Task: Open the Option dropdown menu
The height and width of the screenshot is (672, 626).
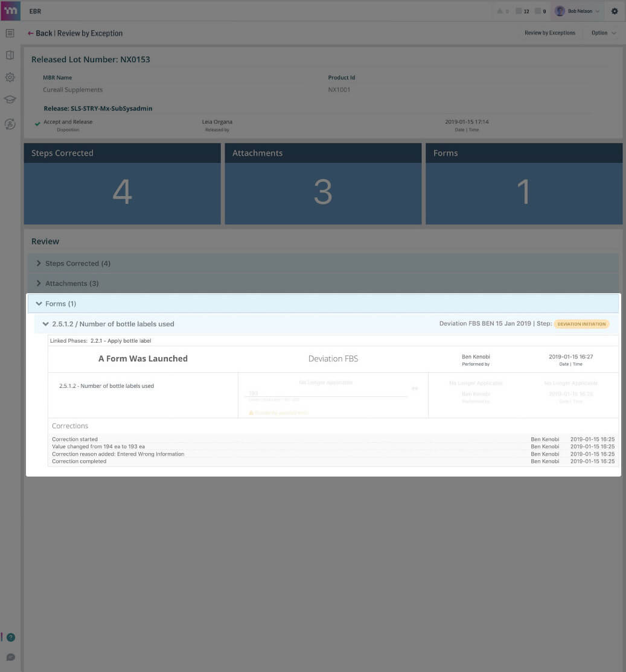Action: [x=603, y=33]
